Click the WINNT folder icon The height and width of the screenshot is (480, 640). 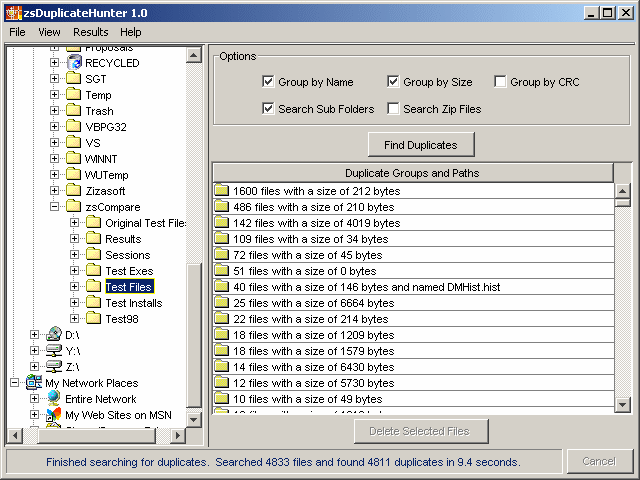(x=73, y=158)
